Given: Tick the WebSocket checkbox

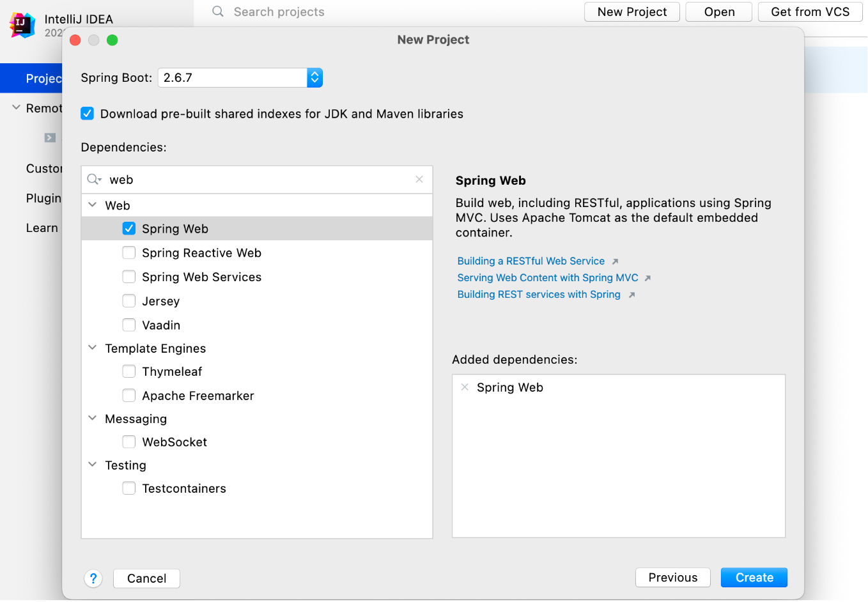Looking at the screenshot, I should (x=129, y=442).
